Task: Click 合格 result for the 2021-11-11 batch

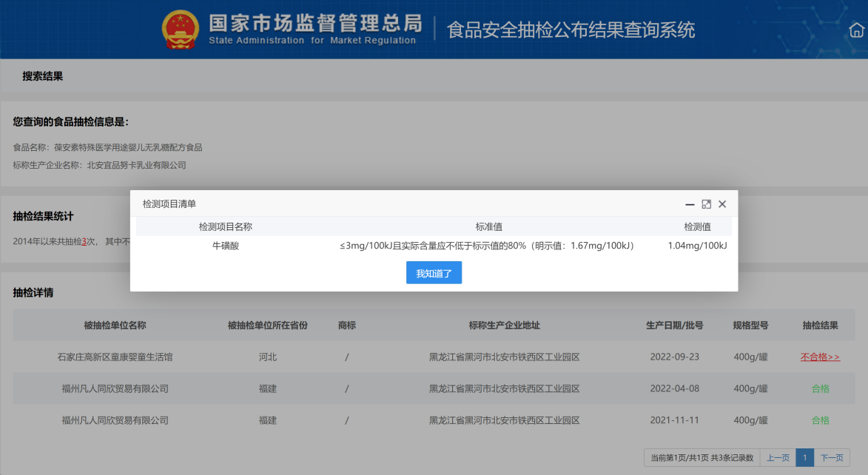Action: click(x=820, y=420)
